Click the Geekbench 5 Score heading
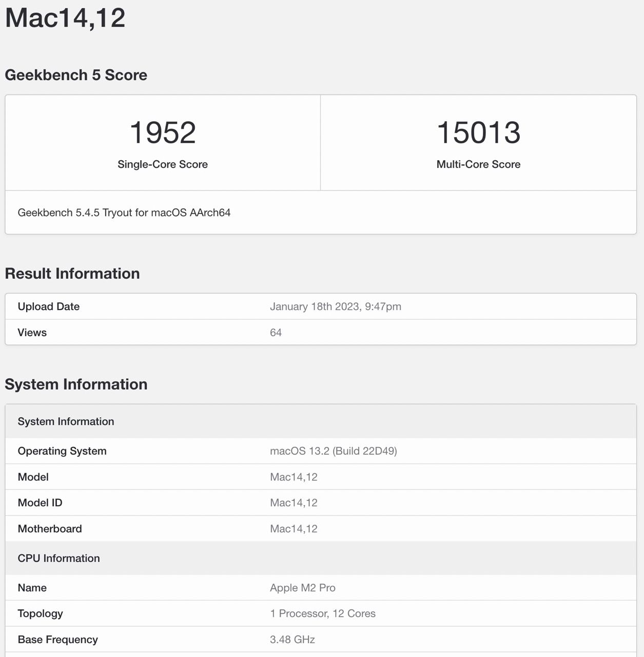 tap(76, 75)
